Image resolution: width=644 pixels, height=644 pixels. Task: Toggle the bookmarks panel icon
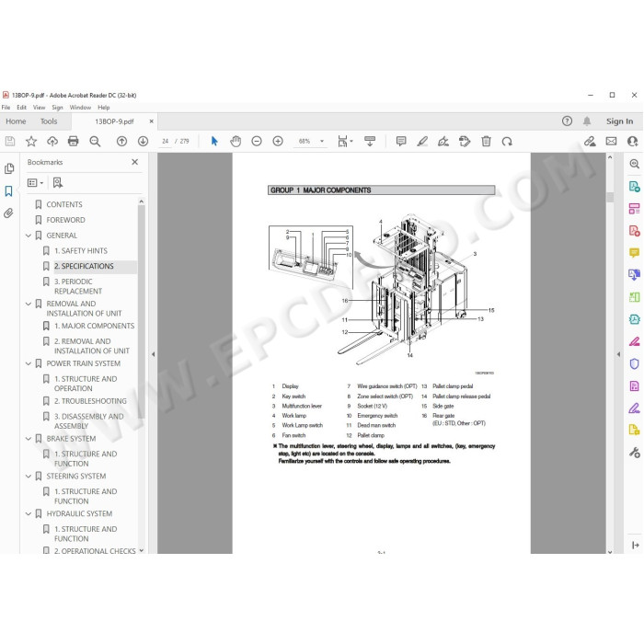coord(8,191)
